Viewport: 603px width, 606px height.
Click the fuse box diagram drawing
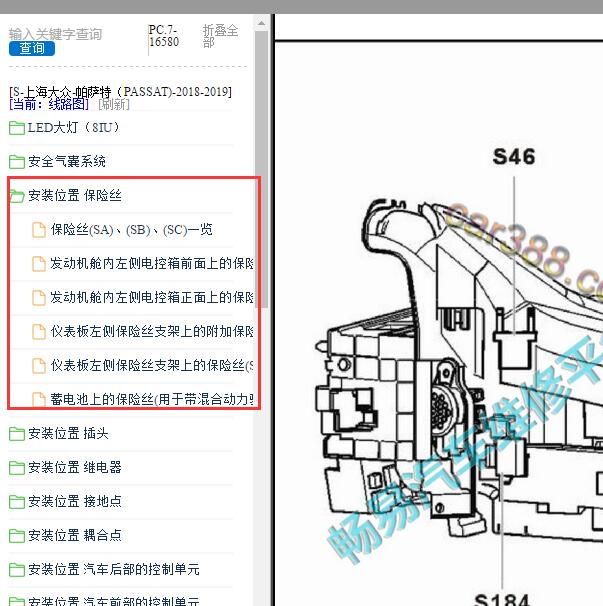tap(458, 367)
